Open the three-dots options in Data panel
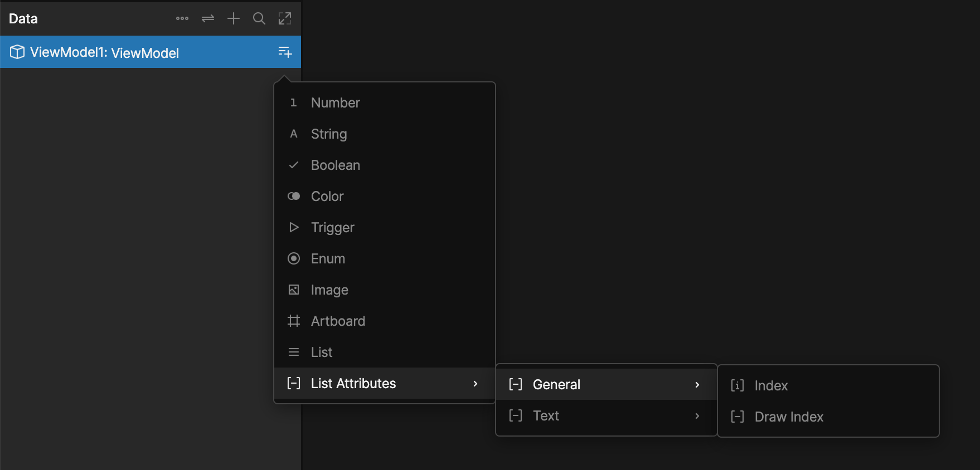980x470 pixels. click(x=182, y=18)
